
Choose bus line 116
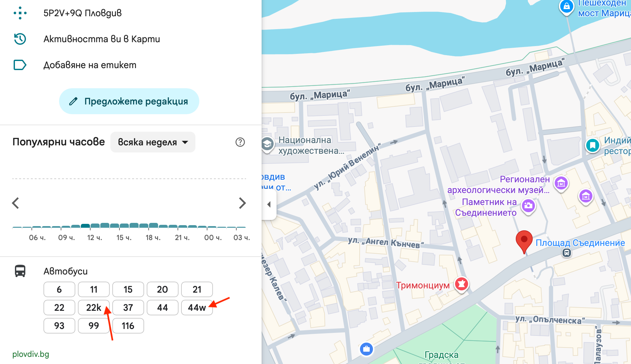click(128, 326)
